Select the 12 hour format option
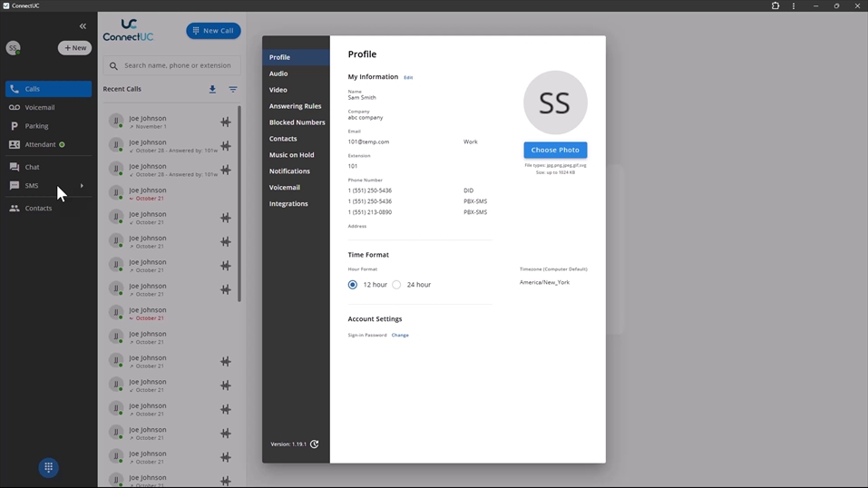This screenshot has height=488, width=868. click(353, 285)
